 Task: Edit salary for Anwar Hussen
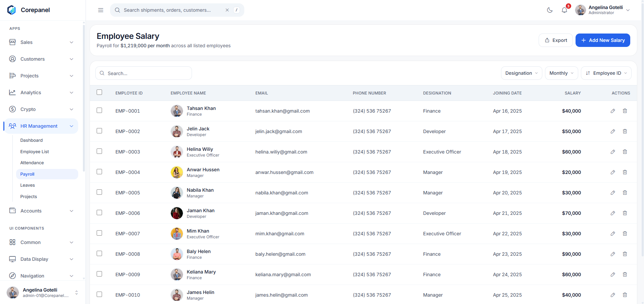[613, 172]
